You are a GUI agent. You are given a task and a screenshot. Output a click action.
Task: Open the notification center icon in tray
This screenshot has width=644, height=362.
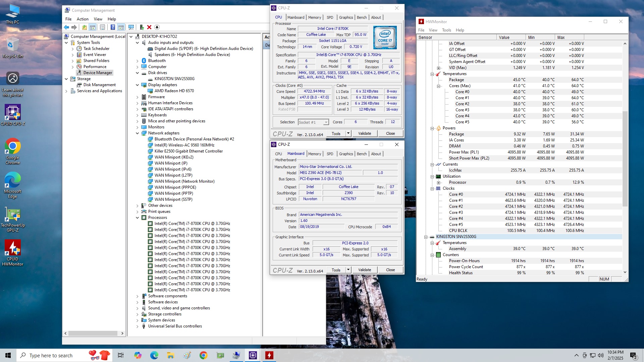pyautogui.click(x=634, y=355)
